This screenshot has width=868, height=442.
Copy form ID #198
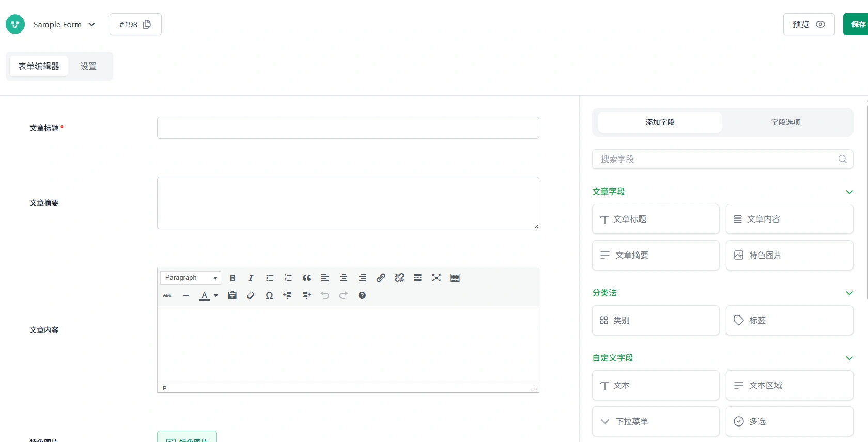click(135, 24)
